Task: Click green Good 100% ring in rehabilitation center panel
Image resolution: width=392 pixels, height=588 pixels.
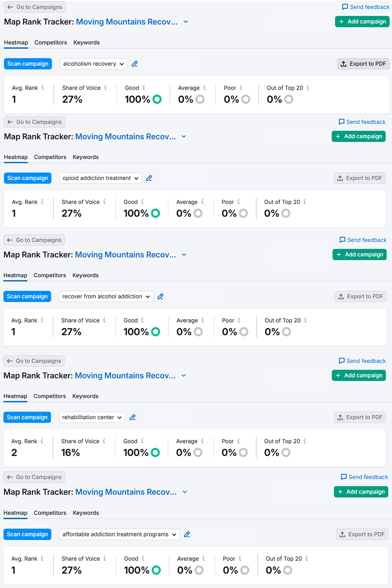Action: click(155, 453)
